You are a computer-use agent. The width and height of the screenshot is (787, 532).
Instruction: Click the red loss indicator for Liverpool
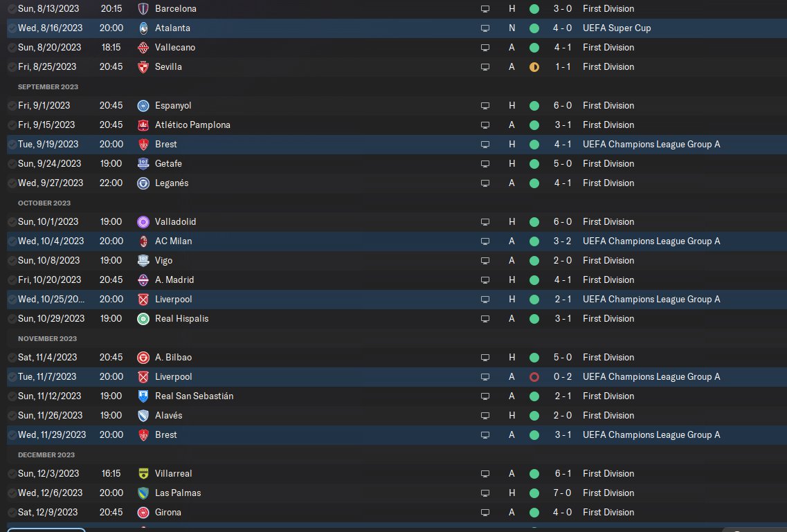point(534,376)
